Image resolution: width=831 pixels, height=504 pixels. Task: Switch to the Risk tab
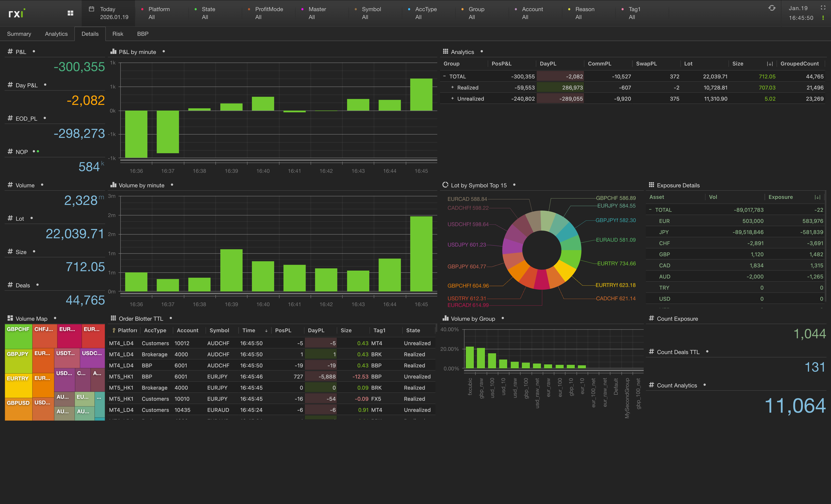click(118, 34)
